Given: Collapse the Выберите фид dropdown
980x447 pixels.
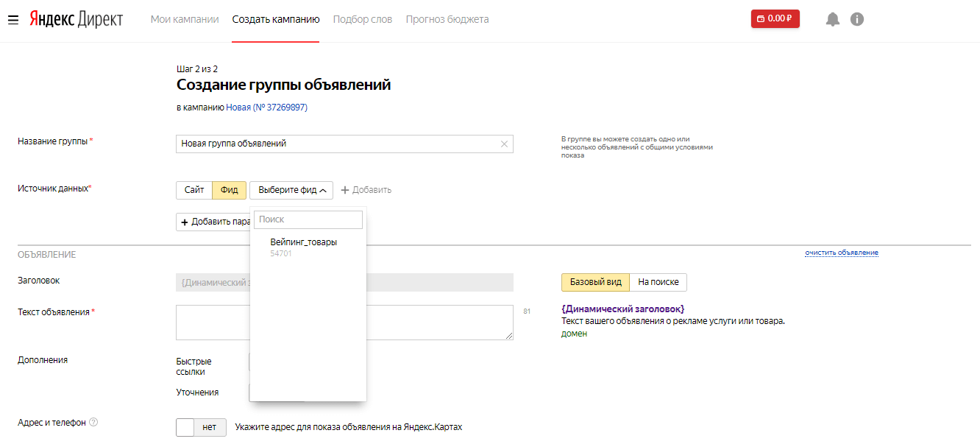Looking at the screenshot, I should 291,190.
